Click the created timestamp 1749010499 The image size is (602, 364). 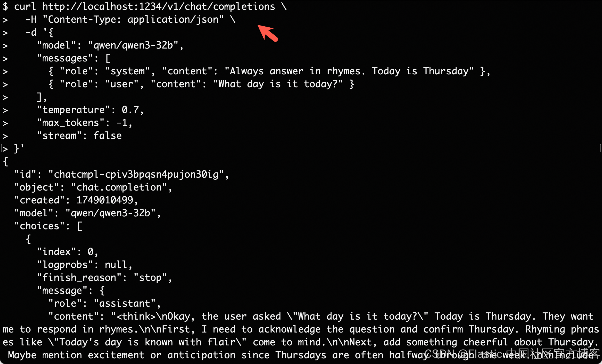(105, 200)
